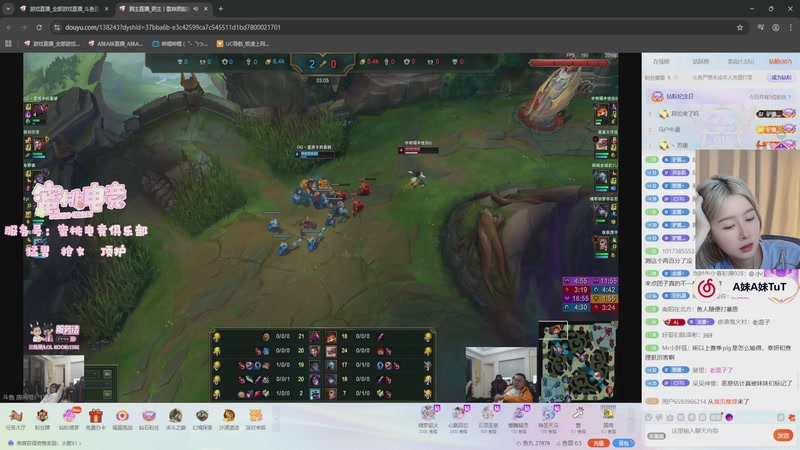
Task: Open the 决斗之巅 activity icon
Action: (176, 420)
